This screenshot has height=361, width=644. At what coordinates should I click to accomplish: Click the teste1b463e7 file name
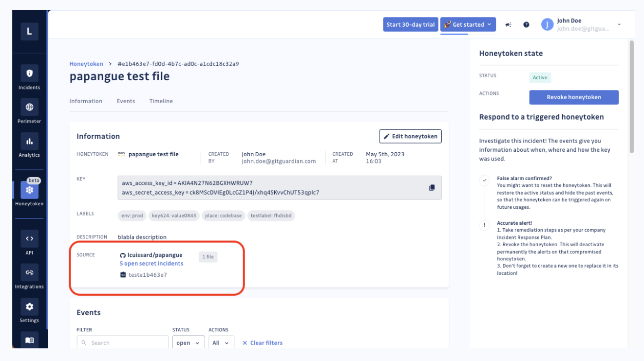click(x=148, y=275)
